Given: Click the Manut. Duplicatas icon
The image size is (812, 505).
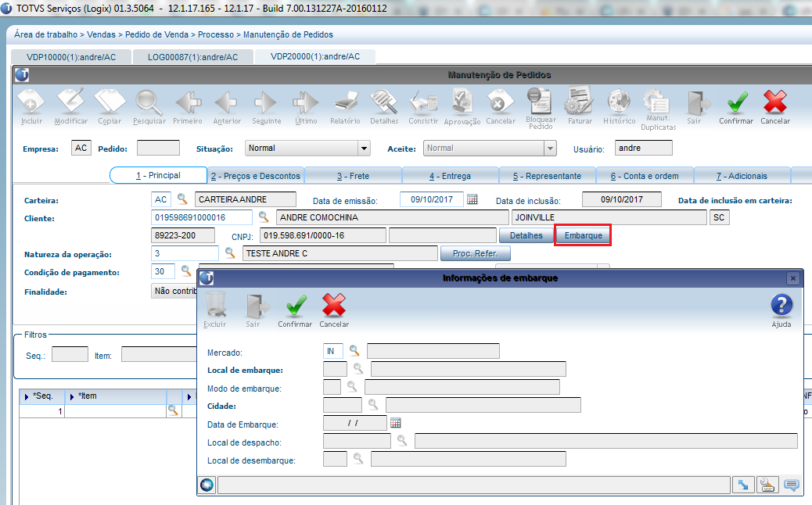Looking at the screenshot, I should [658, 109].
